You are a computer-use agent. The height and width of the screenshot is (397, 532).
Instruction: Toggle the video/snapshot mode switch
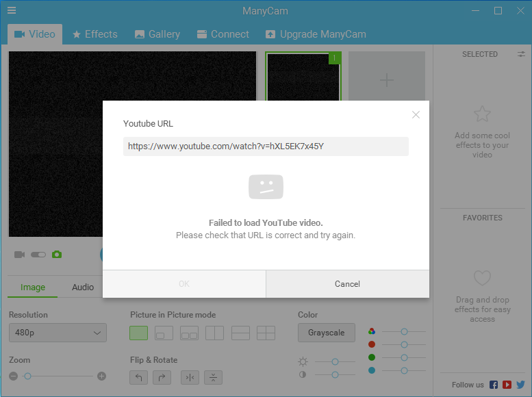pyautogui.click(x=38, y=255)
